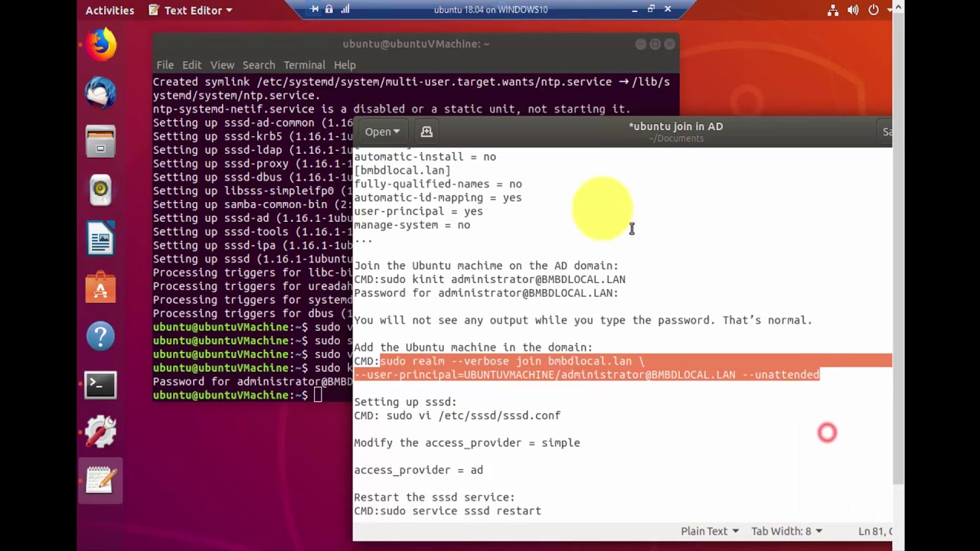This screenshot has height=551, width=980.
Task: Click the new document icon beside Open
Action: (x=426, y=132)
